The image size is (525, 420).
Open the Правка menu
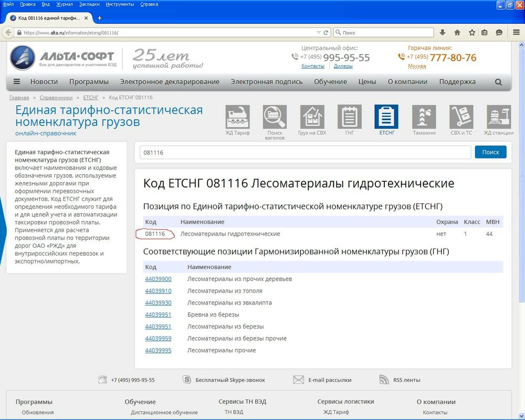coord(27,4)
